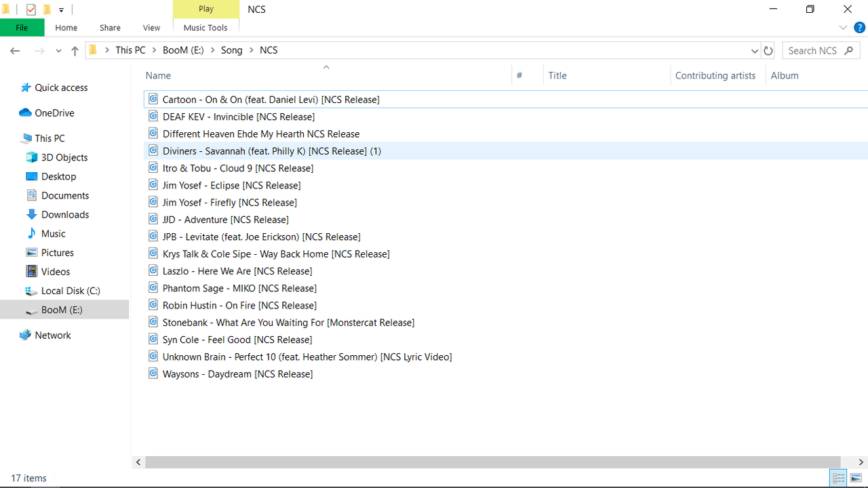Click This PC in address bar
This screenshot has height=488, width=868.
coord(130,50)
